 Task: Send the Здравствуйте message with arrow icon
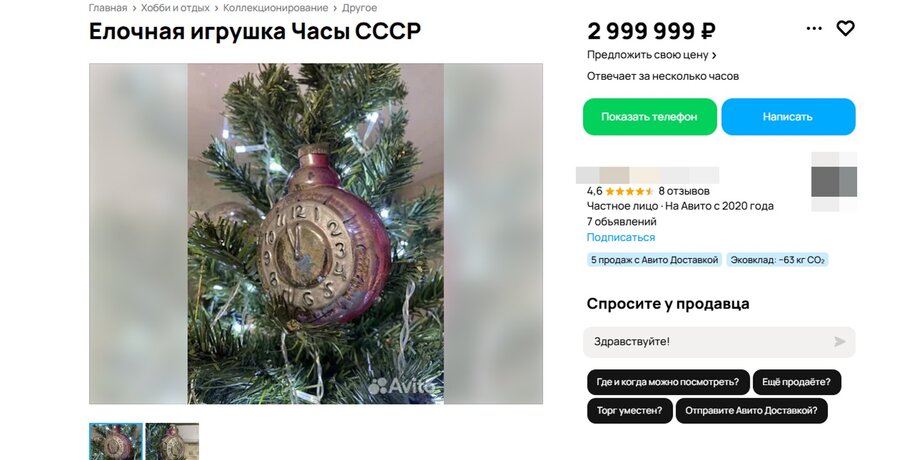point(840,341)
